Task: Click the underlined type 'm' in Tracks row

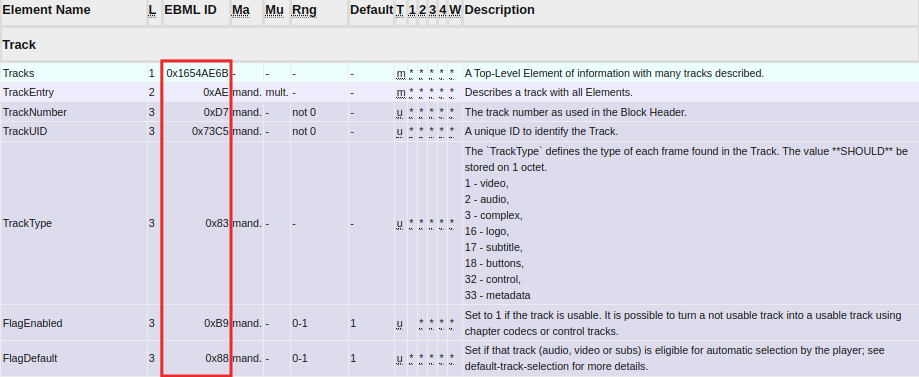Action: coord(401,73)
